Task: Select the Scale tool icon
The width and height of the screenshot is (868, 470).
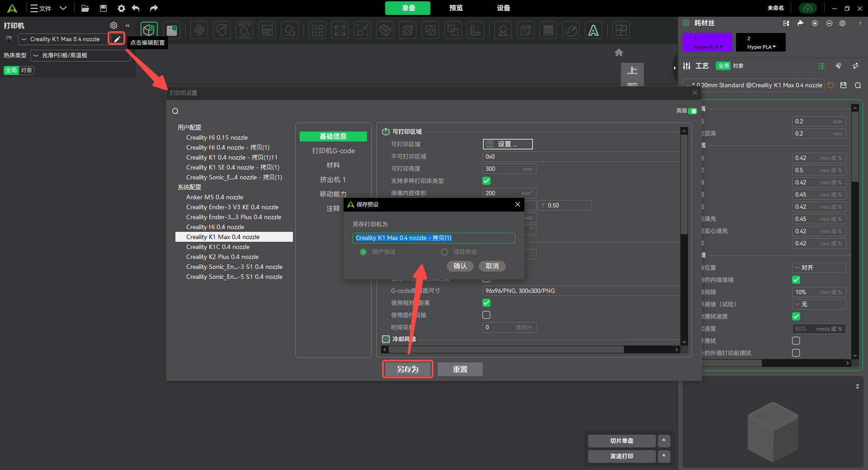Action: click(362, 30)
